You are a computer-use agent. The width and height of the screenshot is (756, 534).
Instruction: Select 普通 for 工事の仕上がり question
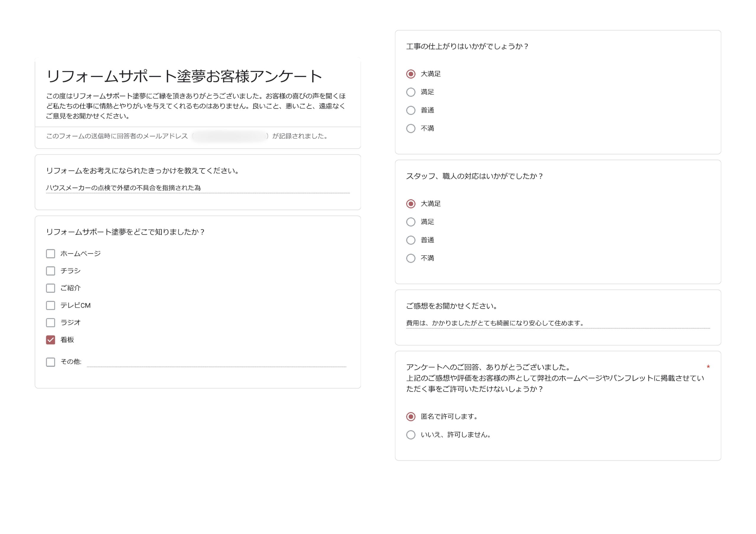tap(410, 110)
